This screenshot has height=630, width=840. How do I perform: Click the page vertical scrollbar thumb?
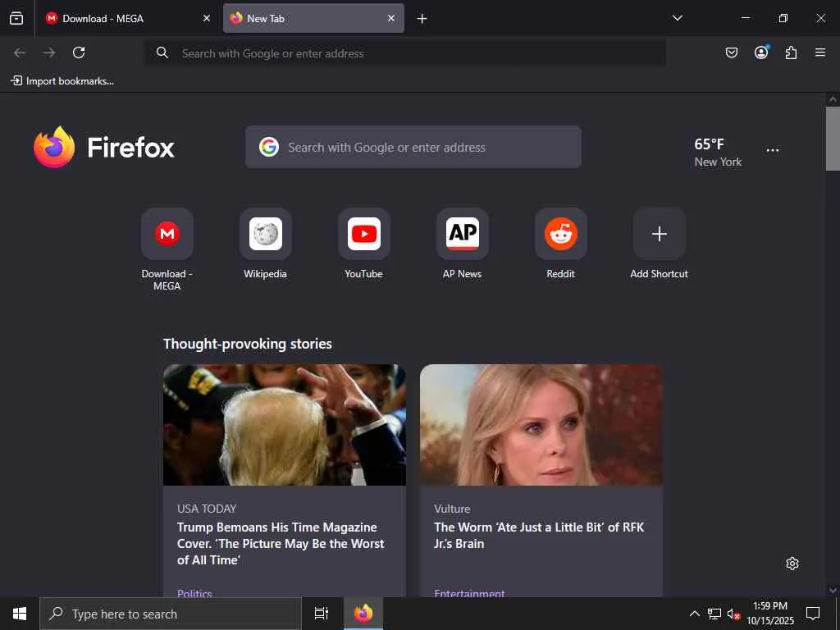tap(833, 139)
